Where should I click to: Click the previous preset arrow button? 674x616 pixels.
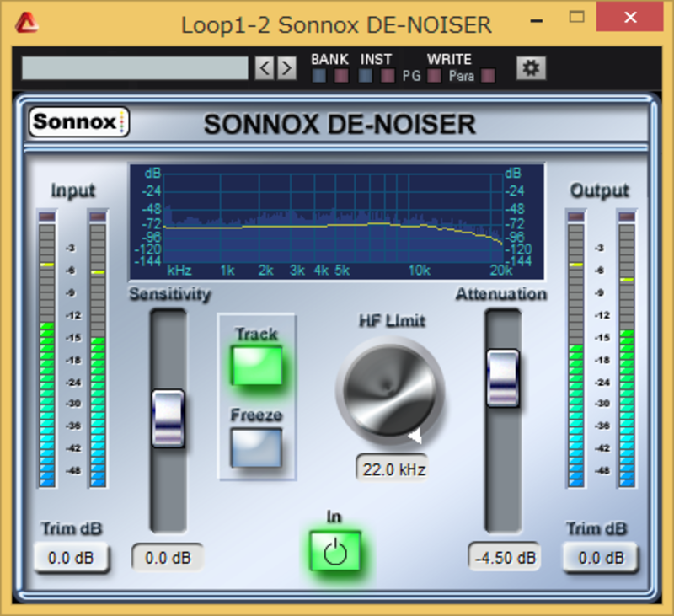265,68
